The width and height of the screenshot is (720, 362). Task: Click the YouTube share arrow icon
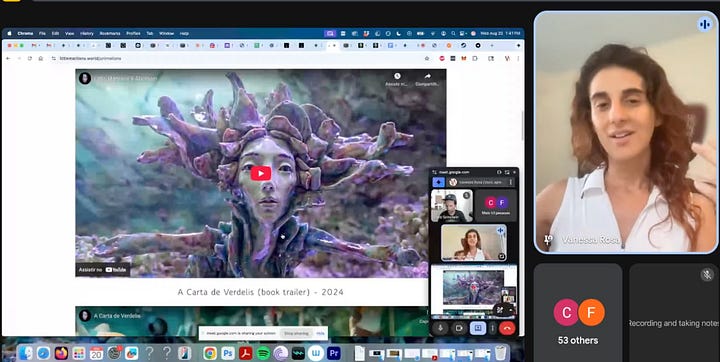[x=428, y=76]
